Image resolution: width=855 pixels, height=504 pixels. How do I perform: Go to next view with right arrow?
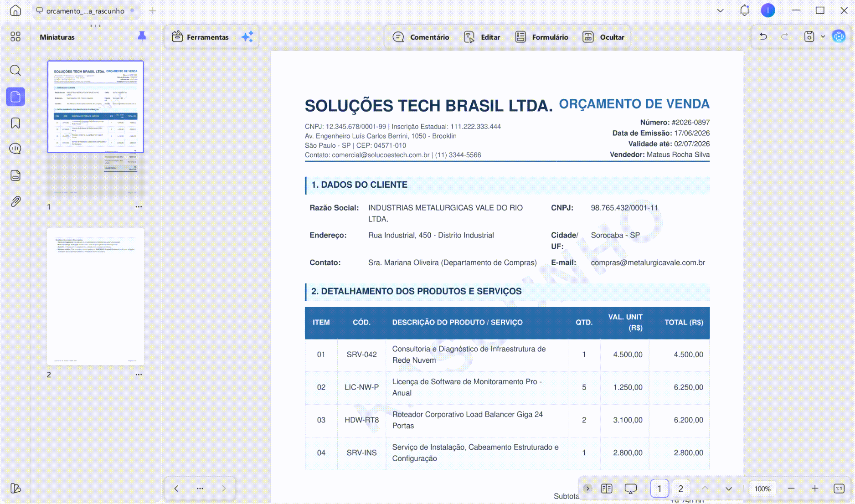tap(224, 489)
